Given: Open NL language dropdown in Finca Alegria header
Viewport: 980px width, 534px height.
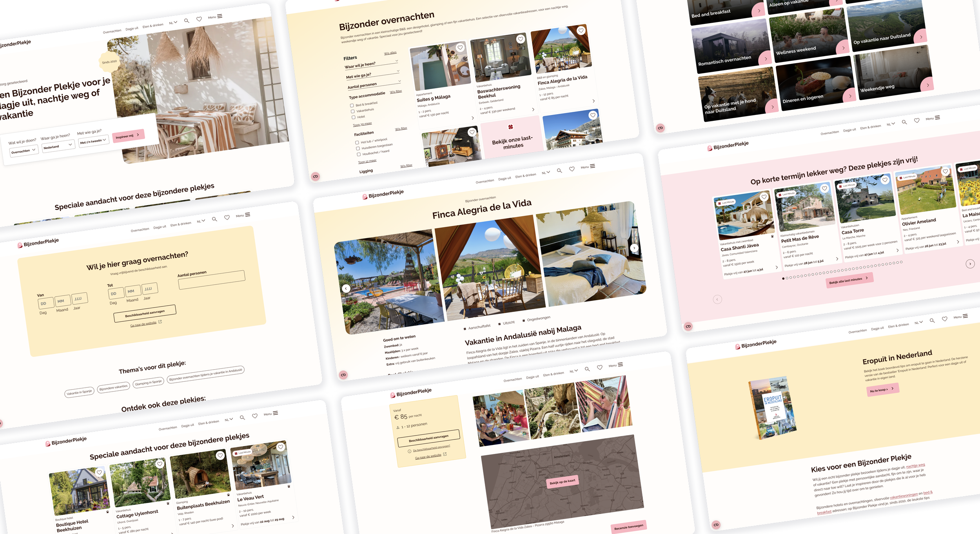Looking at the screenshot, I should click(x=546, y=172).
